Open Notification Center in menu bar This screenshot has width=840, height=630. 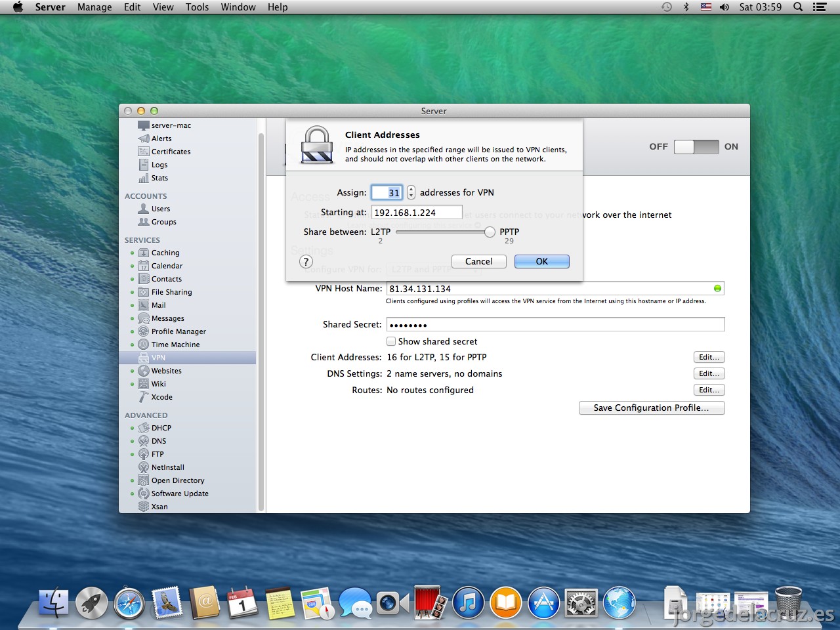coord(819,7)
